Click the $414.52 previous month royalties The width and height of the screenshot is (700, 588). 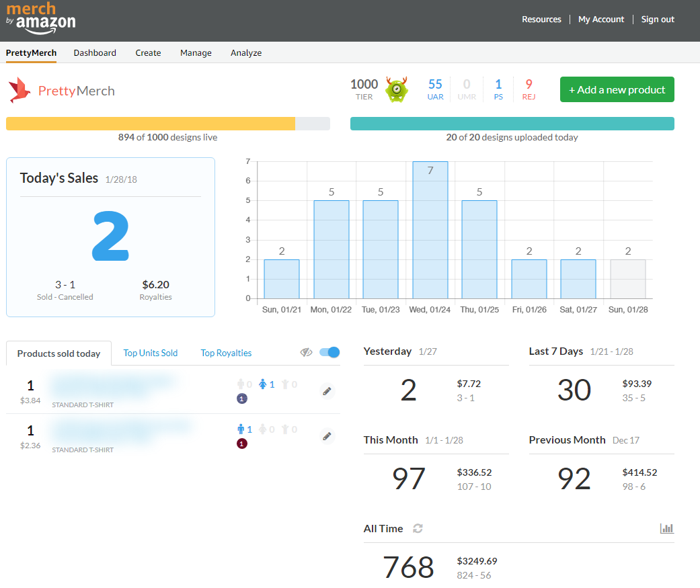(x=639, y=472)
